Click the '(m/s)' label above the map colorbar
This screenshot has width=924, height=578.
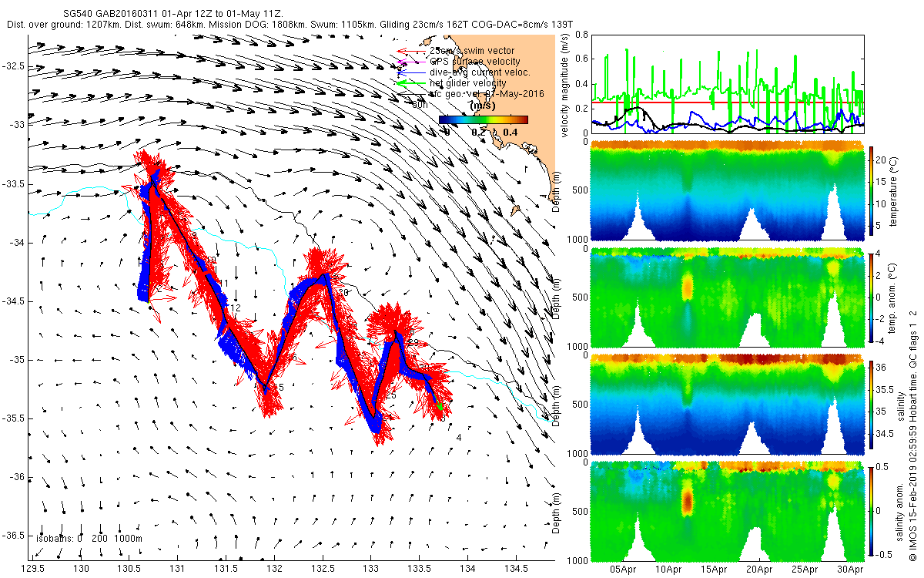pos(484,105)
